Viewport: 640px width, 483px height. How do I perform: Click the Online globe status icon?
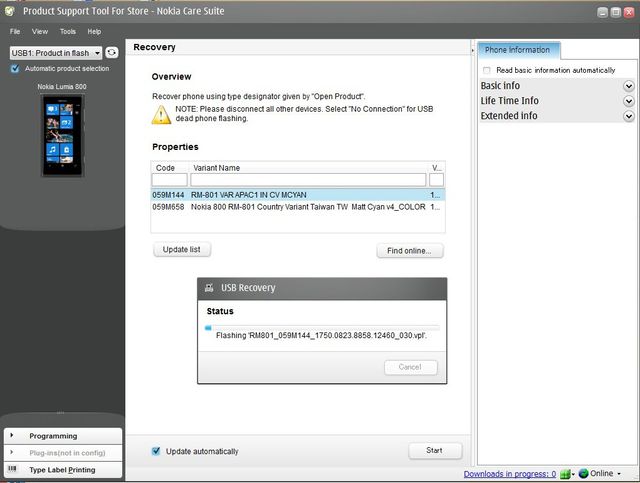pos(583,474)
